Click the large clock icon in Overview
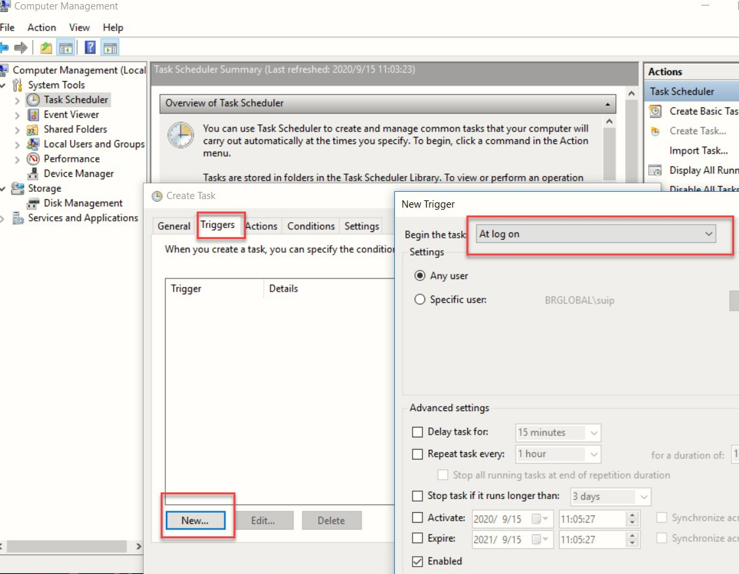The height and width of the screenshot is (574, 739). tap(181, 135)
